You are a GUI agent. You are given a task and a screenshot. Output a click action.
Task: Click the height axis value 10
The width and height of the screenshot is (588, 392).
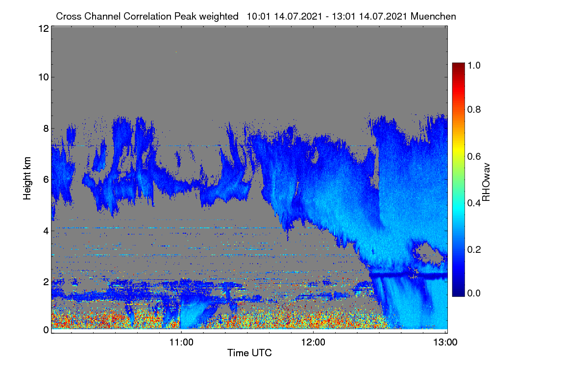click(43, 77)
